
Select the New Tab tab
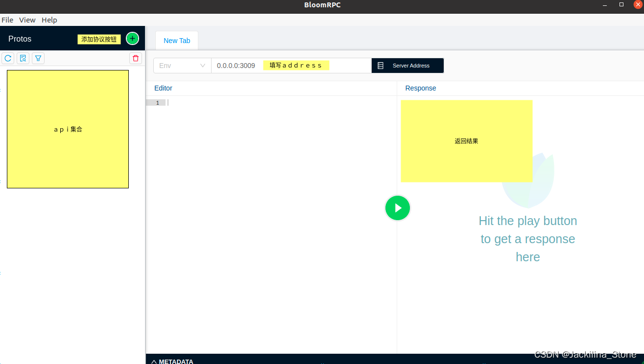point(177,41)
